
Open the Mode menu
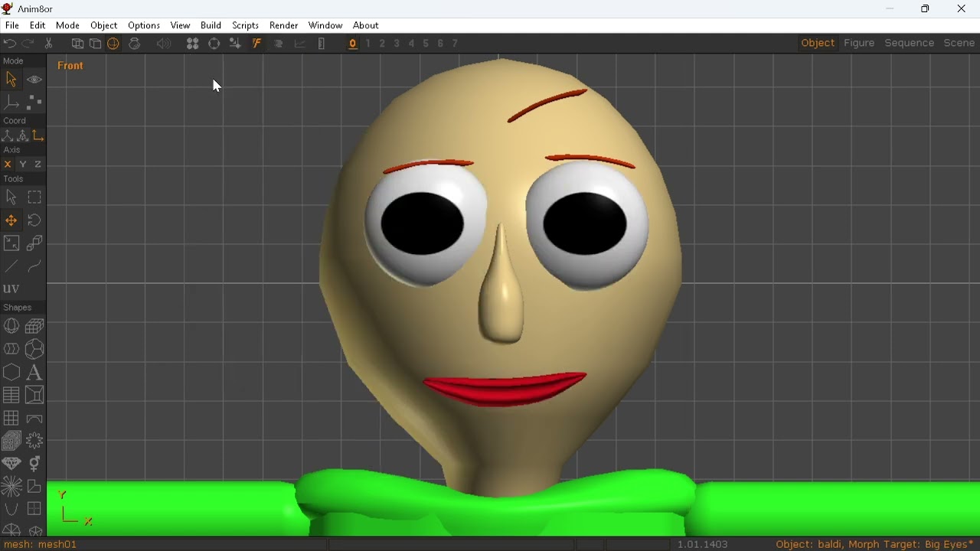(68, 25)
